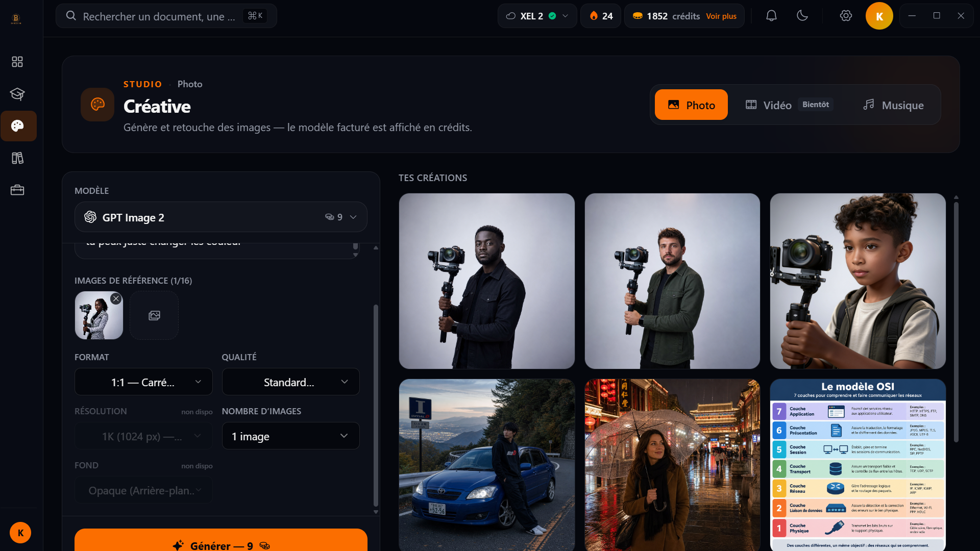Focus the search document field
980x551 pixels.
[166, 16]
